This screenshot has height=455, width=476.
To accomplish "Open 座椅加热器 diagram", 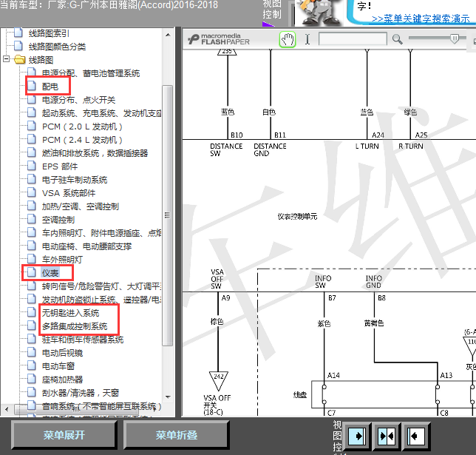I will coord(62,380).
